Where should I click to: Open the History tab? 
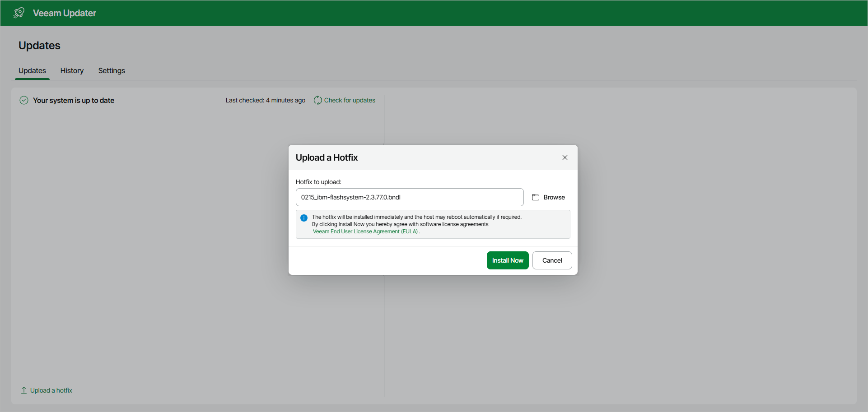[x=72, y=70]
